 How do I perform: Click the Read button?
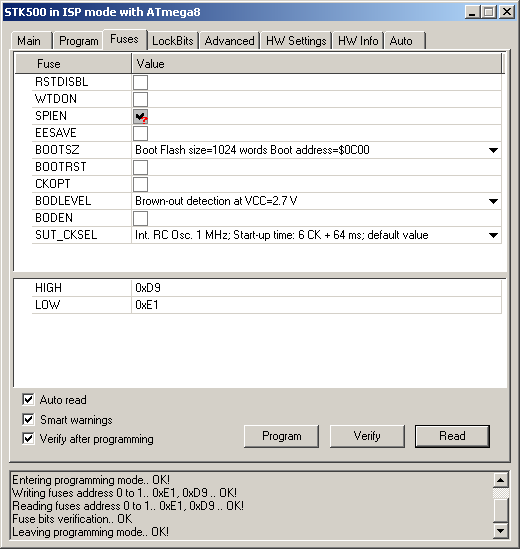[x=452, y=436]
